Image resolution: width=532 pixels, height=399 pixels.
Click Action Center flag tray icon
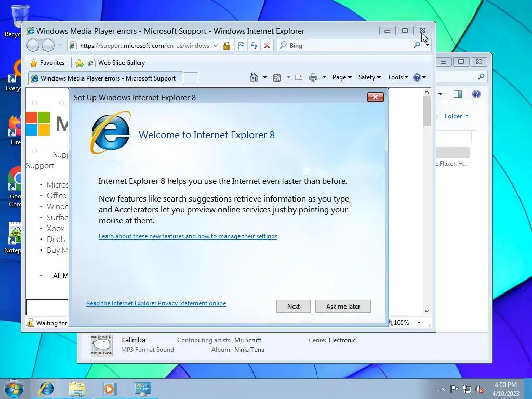[454, 389]
